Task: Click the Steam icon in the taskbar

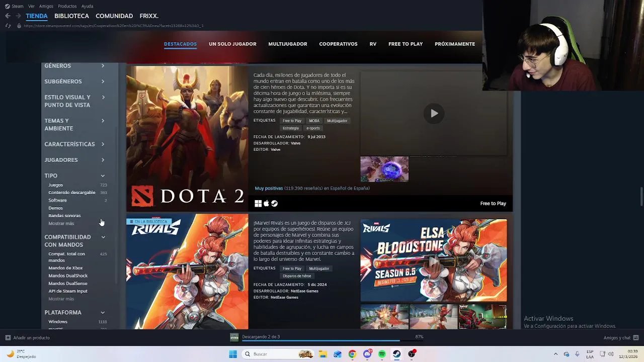Action: 397,354
